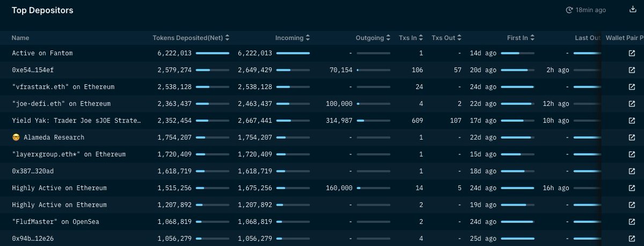Open address 0xe54…154ef
The height and width of the screenshot is (246, 644).
(32, 70)
